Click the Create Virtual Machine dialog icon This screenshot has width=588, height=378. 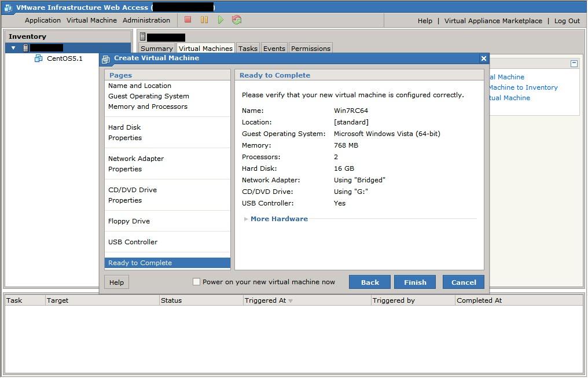[106, 59]
